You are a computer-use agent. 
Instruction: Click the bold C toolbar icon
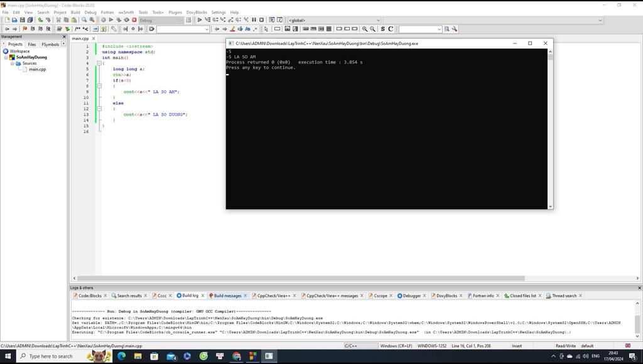coord(391,29)
